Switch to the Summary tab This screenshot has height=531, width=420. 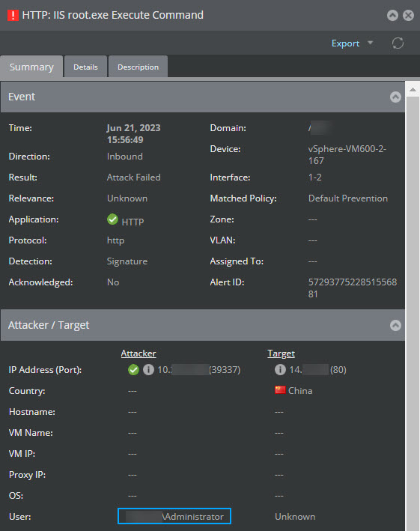31,67
